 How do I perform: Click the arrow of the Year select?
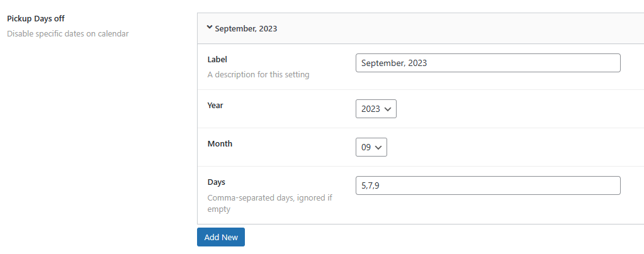point(388,109)
